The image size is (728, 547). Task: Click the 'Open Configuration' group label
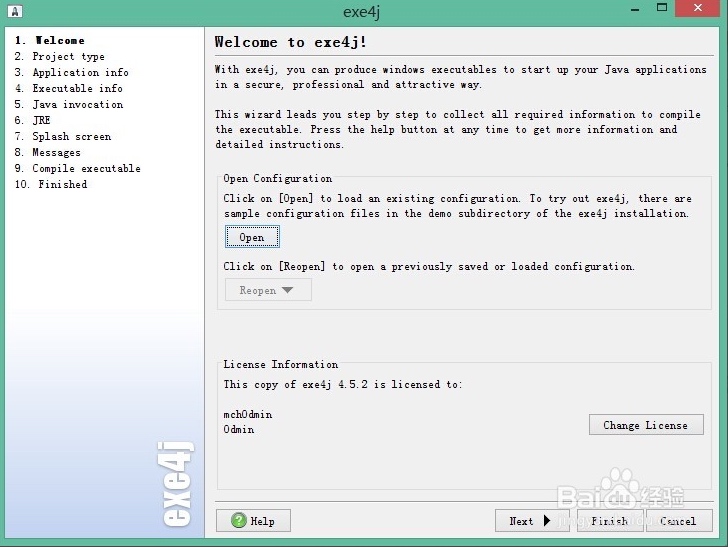[278, 178]
